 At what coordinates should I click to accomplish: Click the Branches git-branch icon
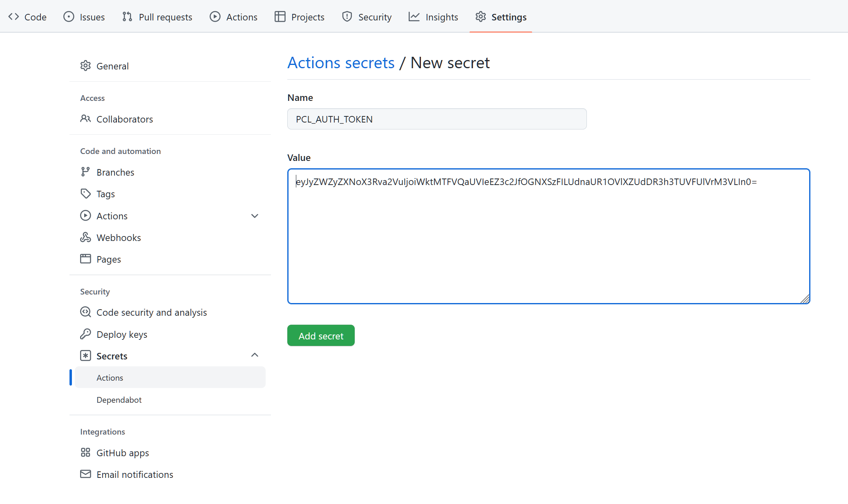(x=85, y=172)
